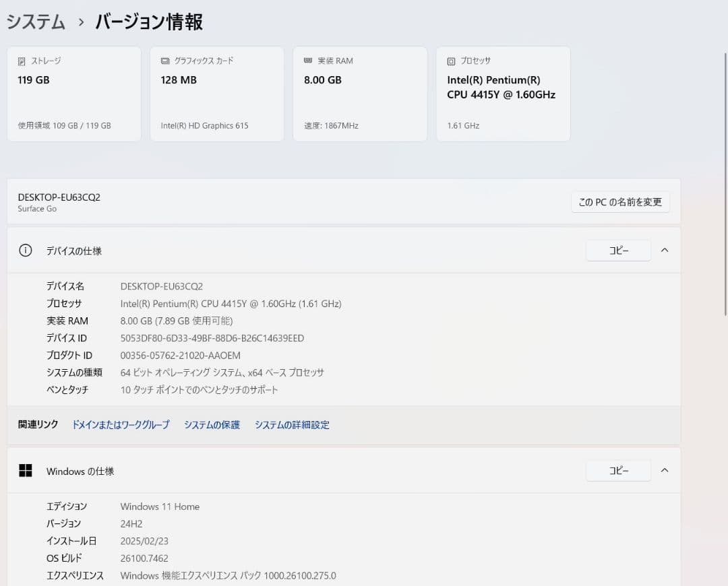Viewport: 728px width, 586px height.
Task: Open the システムの保護 link
Action: [212, 425]
